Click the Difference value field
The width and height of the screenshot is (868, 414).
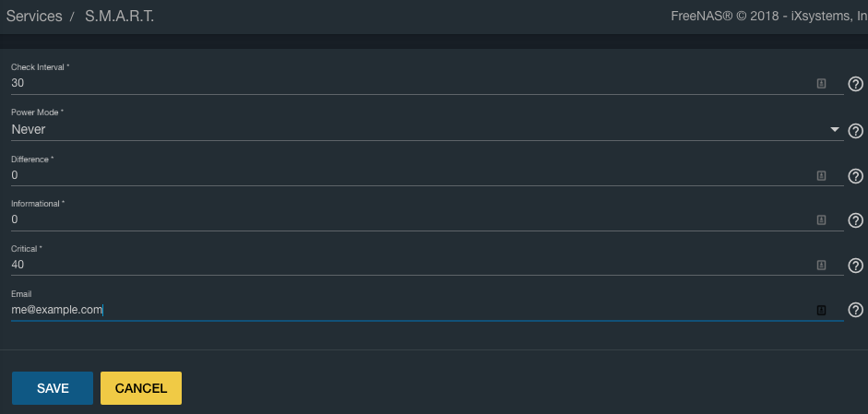(406, 175)
